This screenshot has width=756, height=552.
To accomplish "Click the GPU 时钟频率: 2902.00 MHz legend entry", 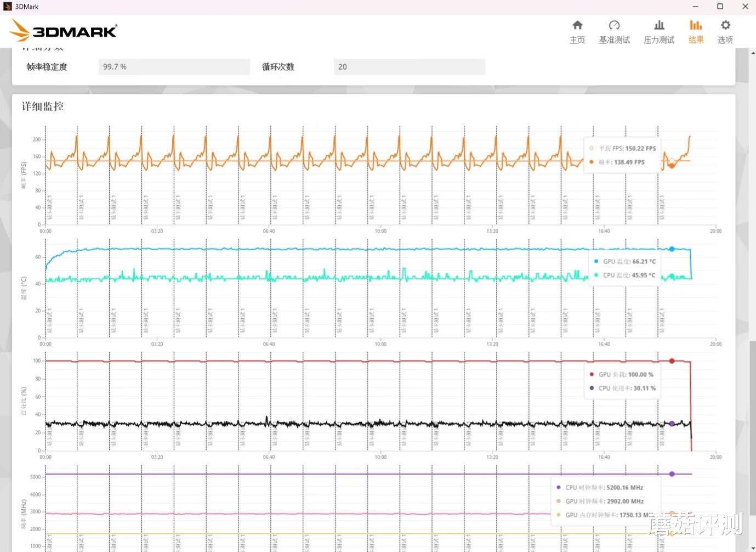I will [600, 501].
